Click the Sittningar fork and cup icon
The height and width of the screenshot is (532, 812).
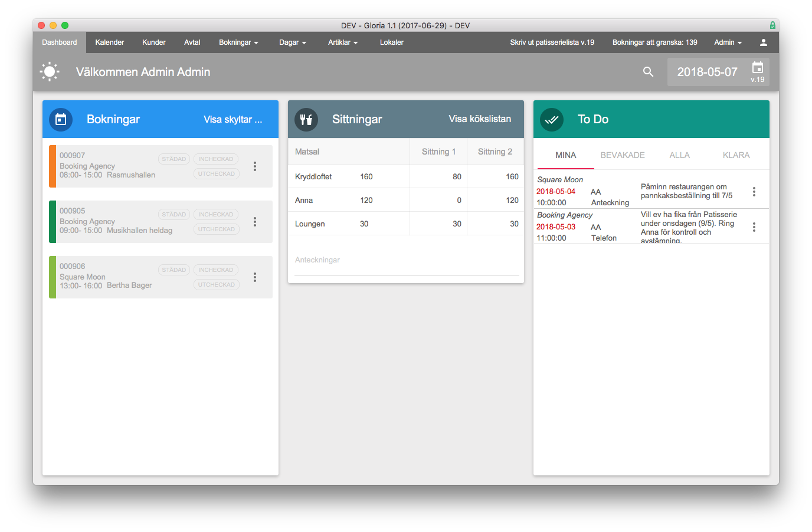click(x=306, y=120)
